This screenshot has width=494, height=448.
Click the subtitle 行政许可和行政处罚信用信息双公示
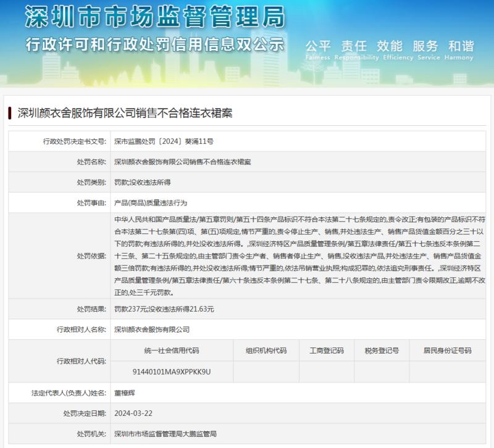tap(155, 44)
